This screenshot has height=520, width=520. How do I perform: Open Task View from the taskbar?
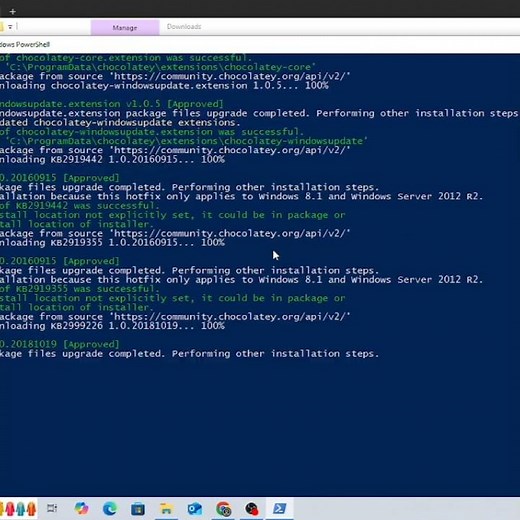point(52,508)
